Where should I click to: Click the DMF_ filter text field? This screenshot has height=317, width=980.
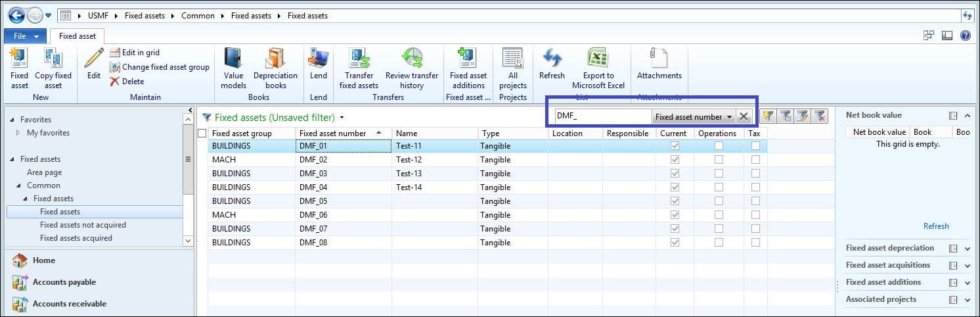602,117
